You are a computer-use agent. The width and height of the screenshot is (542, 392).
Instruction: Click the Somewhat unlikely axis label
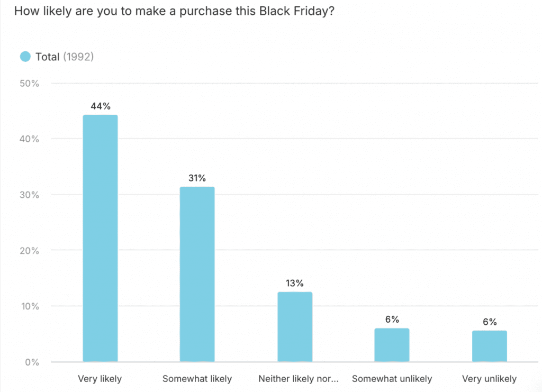tap(392, 379)
